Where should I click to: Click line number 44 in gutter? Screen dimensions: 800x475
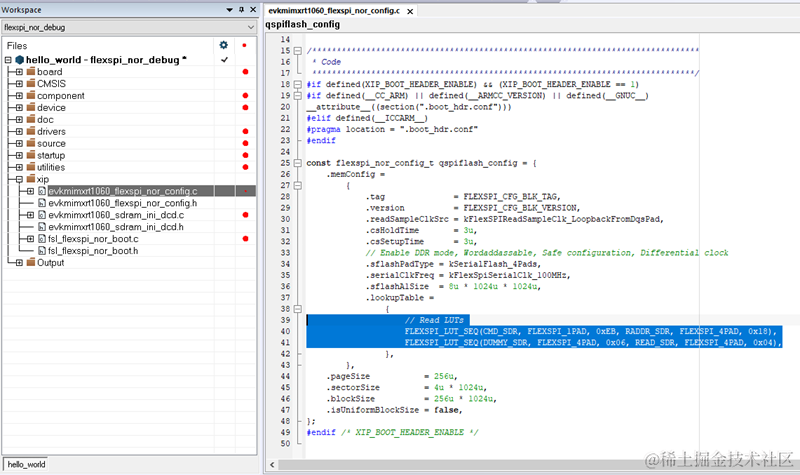click(x=285, y=376)
